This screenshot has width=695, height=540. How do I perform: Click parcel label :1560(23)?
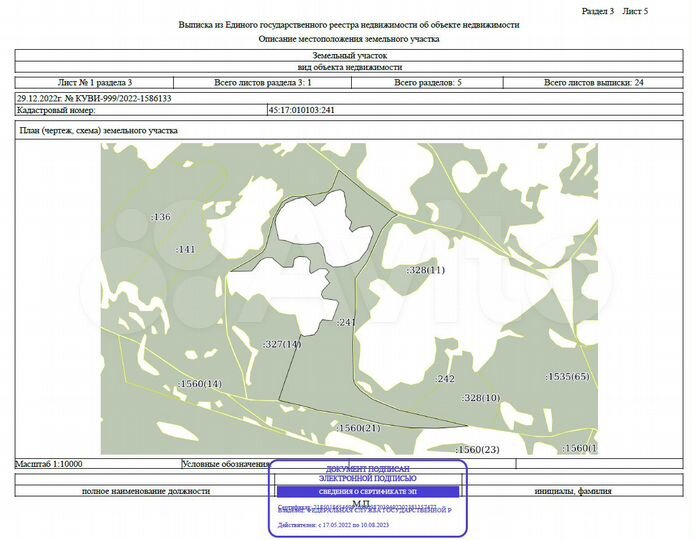point(477,450)
